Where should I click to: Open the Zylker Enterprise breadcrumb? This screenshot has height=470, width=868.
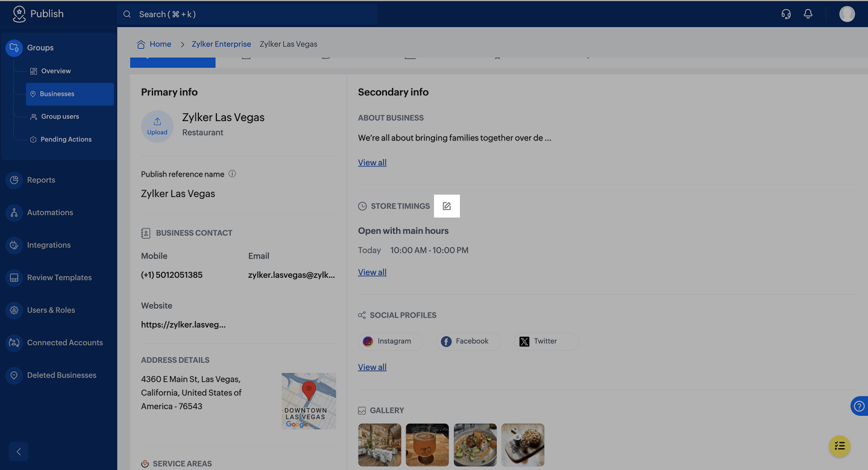point(221,44)
